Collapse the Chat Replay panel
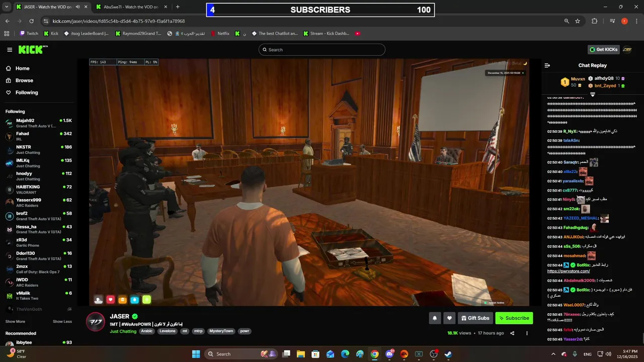 click(547, 65)
